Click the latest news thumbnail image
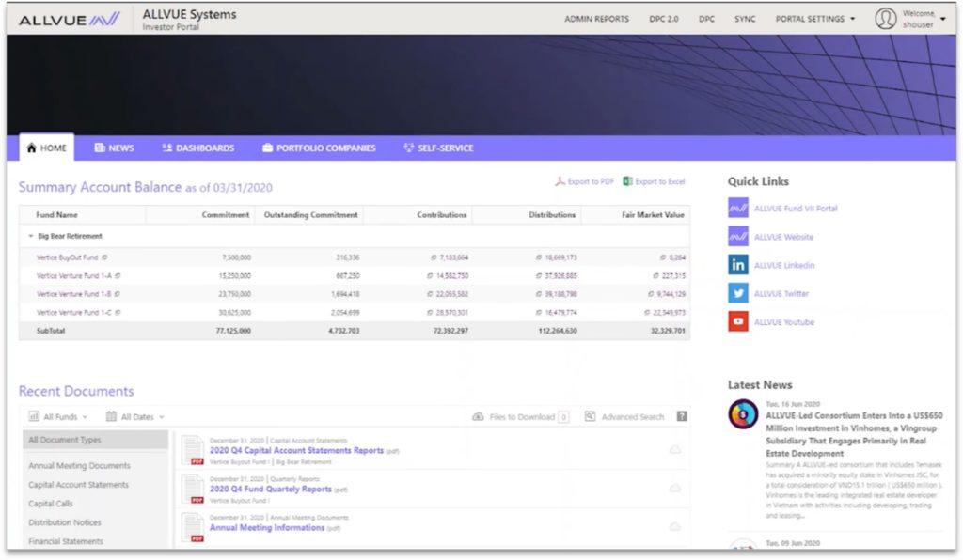 (743, 414)
